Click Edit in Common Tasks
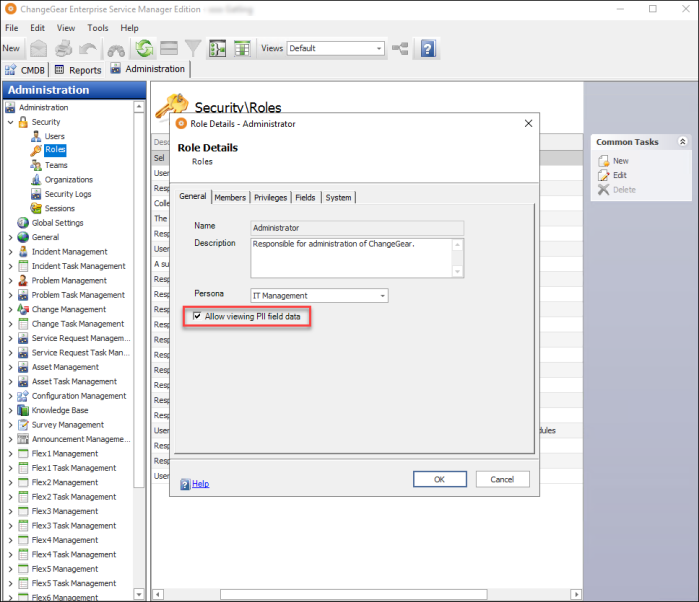The height and width of the screenshot is (602, 699). [620, 175]
